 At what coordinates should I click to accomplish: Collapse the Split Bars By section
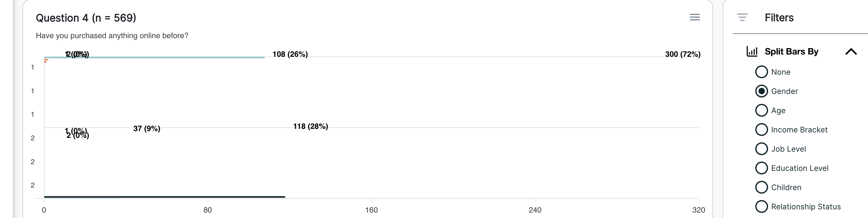click(x=851, y=51)
